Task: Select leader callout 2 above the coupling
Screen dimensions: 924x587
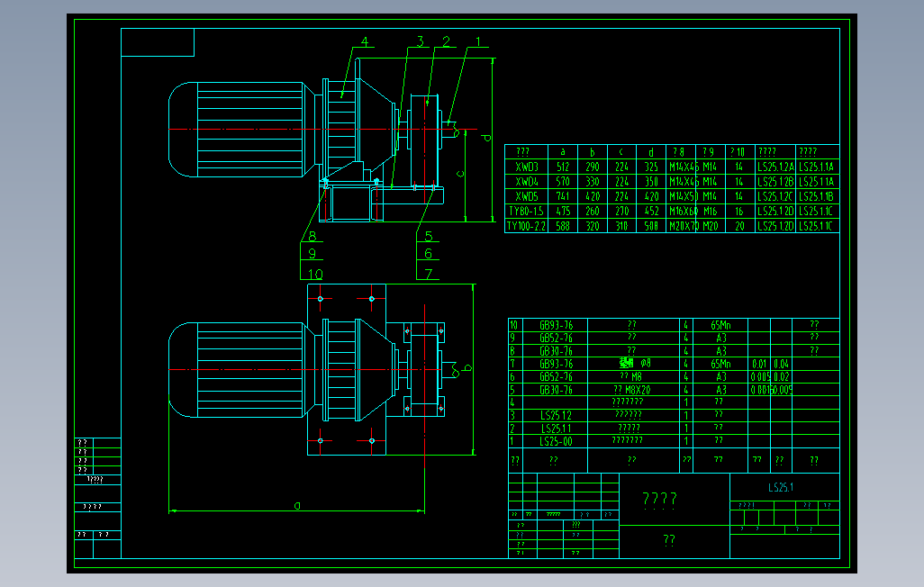Action: (446, 41)
